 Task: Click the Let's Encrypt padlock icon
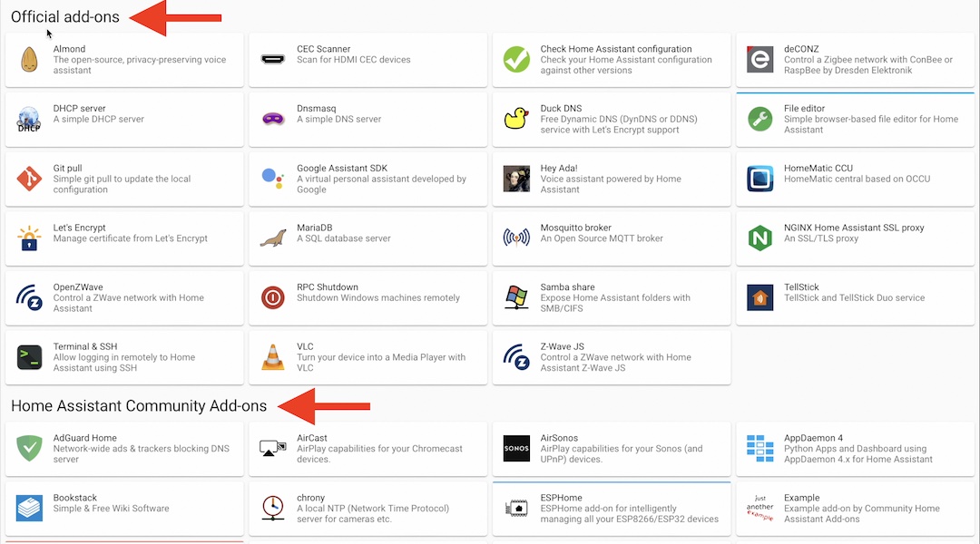tap(29, 238)
